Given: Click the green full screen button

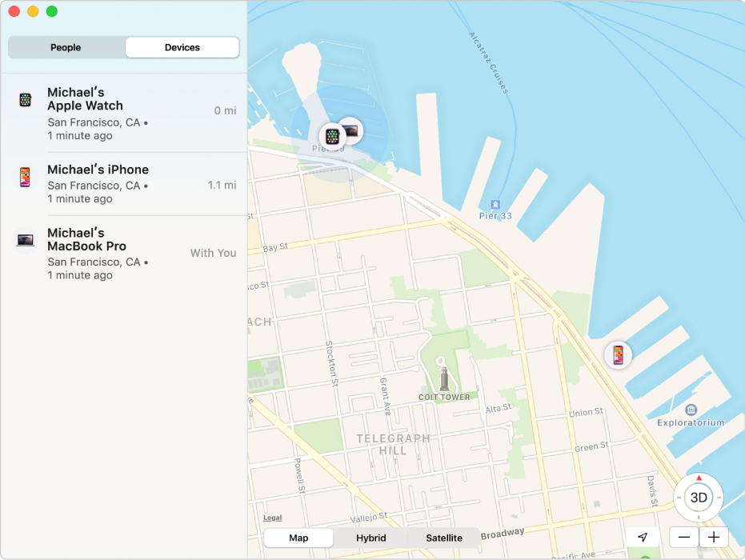Looking at the screenshot, I should tap(52, 11).
